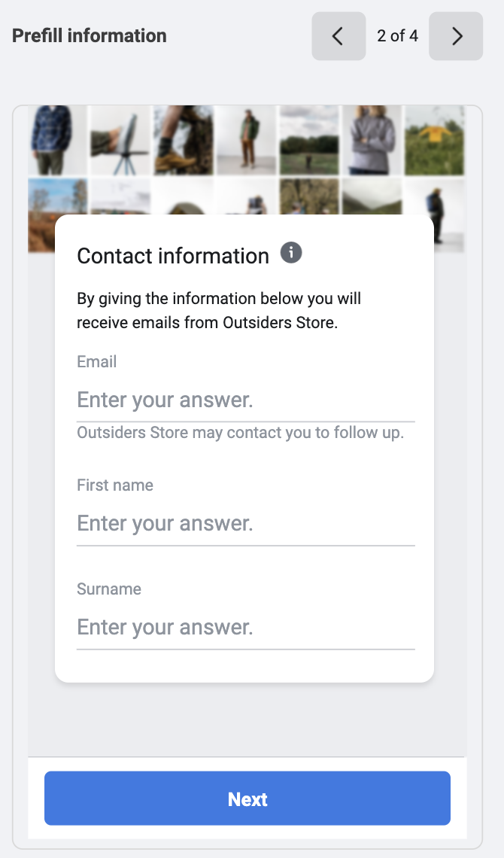Screen dimensions: 504x858
Task: Select the woman in gray sweater photo
Action: click(x=372, y=140)
